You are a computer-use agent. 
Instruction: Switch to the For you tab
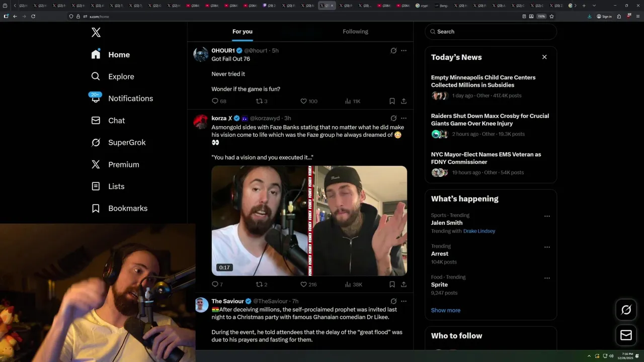[x=243, y=32]
